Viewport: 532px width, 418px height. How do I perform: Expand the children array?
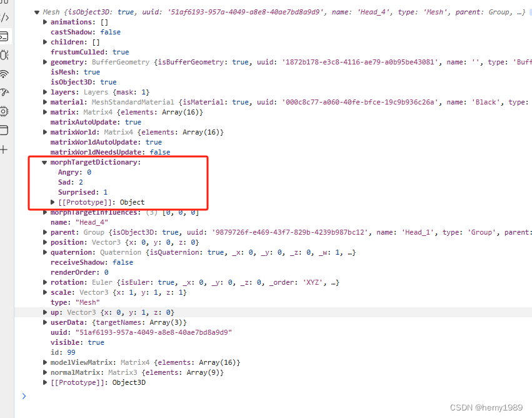point(45,42)
